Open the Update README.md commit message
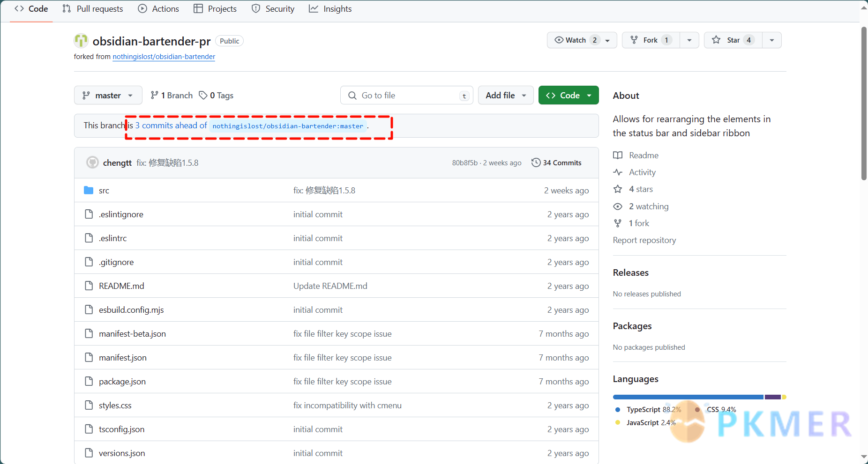The image size is (868, 464). pos(330,286)
